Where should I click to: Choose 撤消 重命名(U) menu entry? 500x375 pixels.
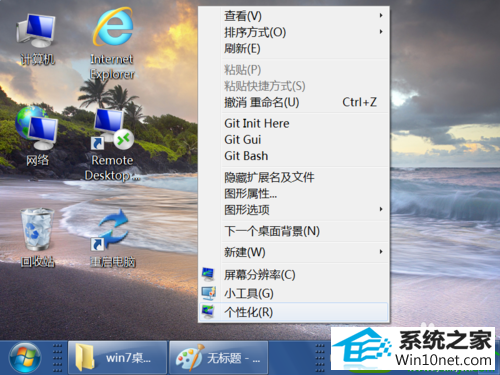[x=293, y=102]
